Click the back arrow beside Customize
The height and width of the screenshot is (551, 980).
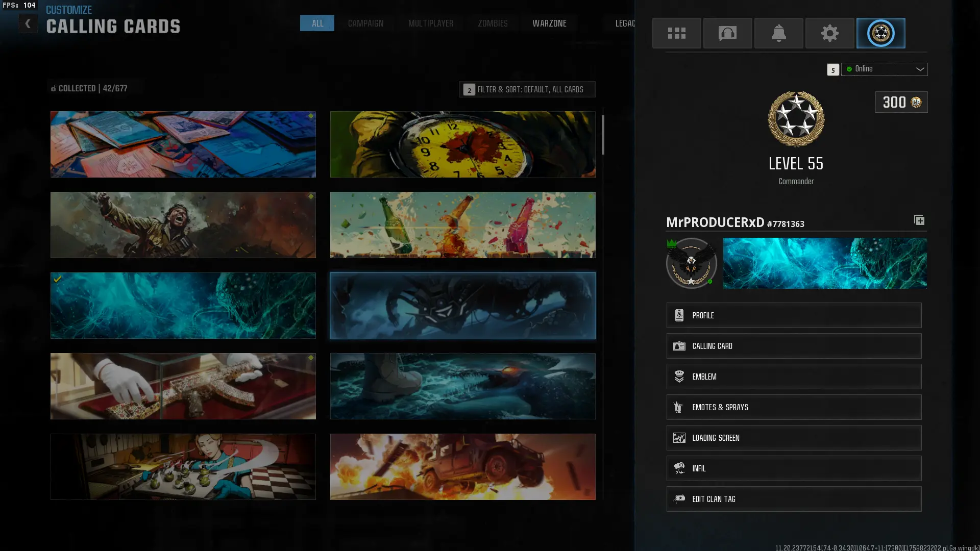(28, 23)
